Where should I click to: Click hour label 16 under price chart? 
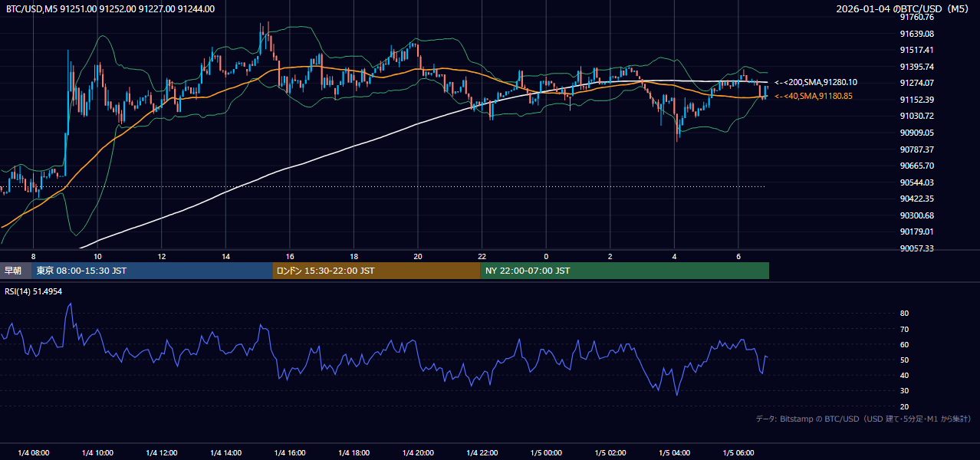290,256
